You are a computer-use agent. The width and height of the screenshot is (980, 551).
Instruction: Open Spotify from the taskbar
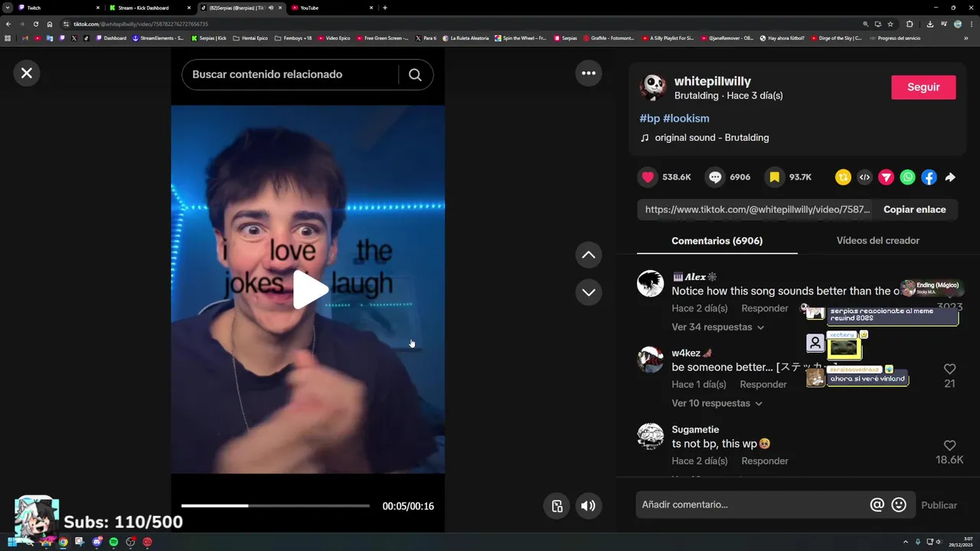(x=113, y=542)
